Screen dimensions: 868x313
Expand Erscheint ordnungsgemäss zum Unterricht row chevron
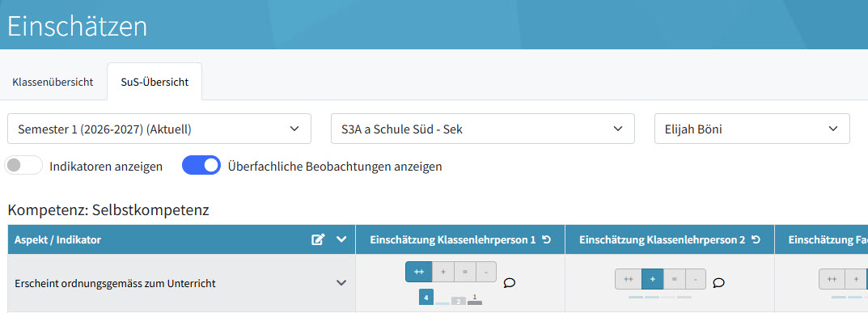341,283
